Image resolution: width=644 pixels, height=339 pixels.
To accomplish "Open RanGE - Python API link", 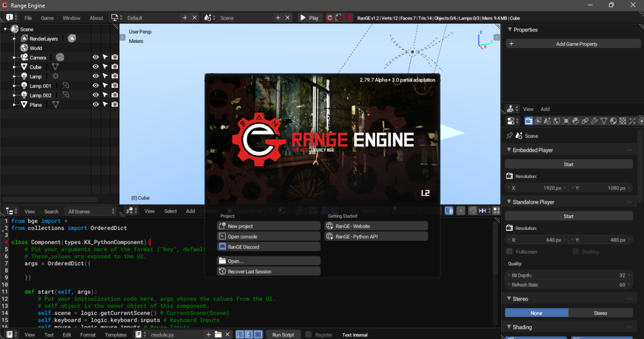I will [376, 236].
